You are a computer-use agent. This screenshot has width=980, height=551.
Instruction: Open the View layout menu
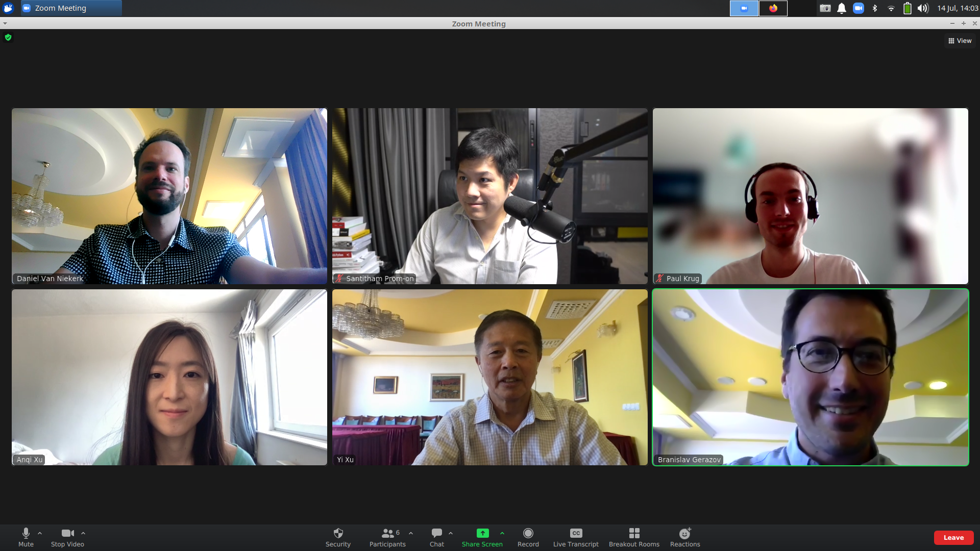[x=960, y=41]
